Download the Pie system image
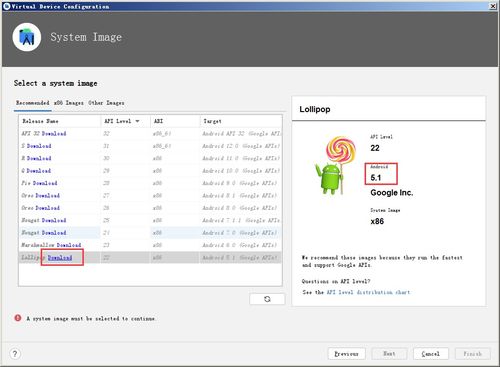Image resolution: width=500 pixels, height=367 pixels. pyautogui.click(x=45, y=183)
